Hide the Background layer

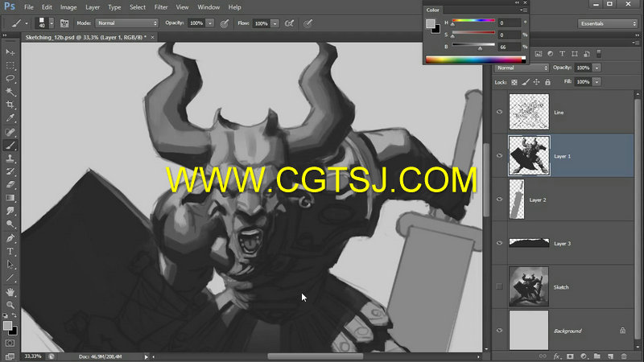tap(499, 330)
